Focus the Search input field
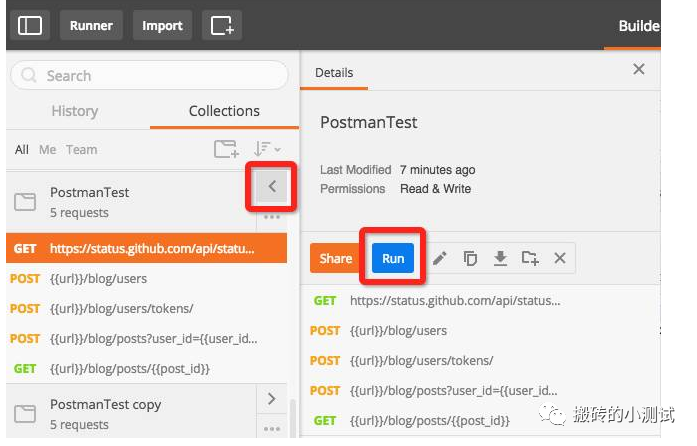This screenshot has height=446, width=697. pyautogui.click(x=149, y=75)
